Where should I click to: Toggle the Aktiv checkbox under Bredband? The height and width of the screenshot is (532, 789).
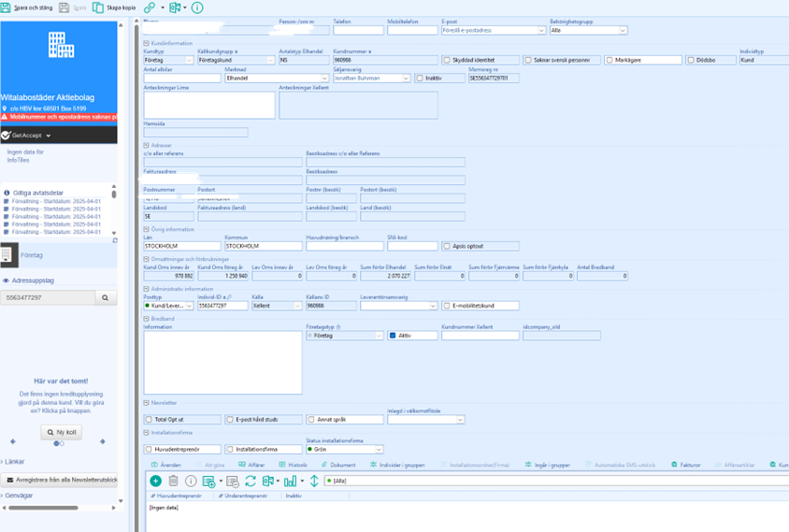pos(393,335)
